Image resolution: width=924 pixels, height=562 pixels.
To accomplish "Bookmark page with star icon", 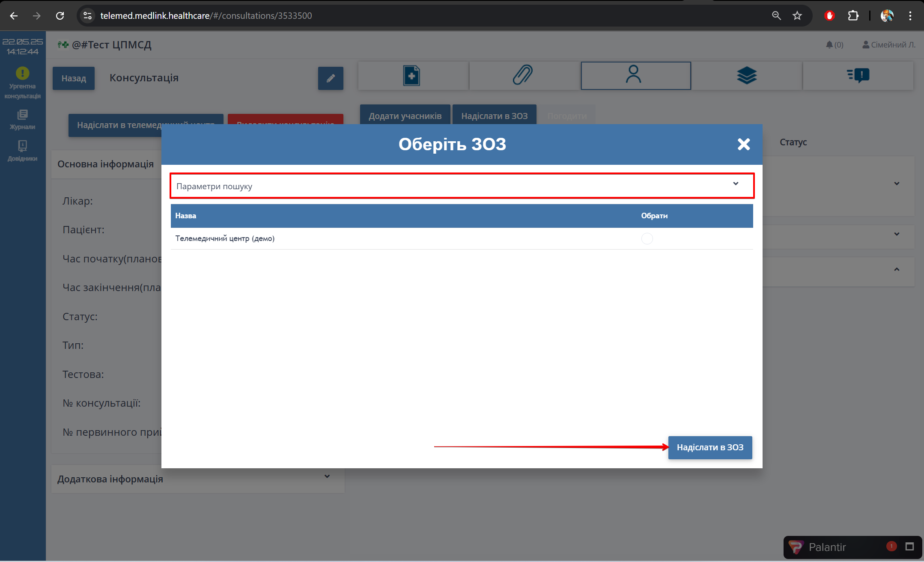I will (x=797, y=16).
